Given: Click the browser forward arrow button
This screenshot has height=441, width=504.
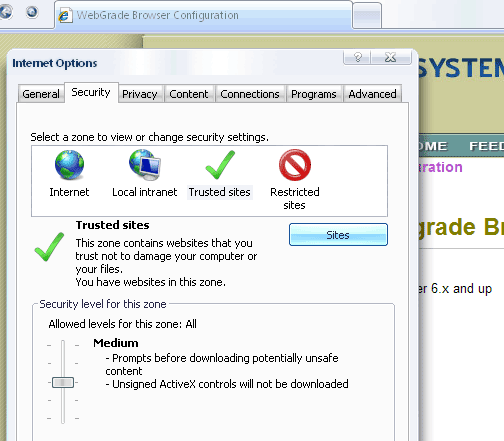Looking at the screenshot, I should point(32,12).
